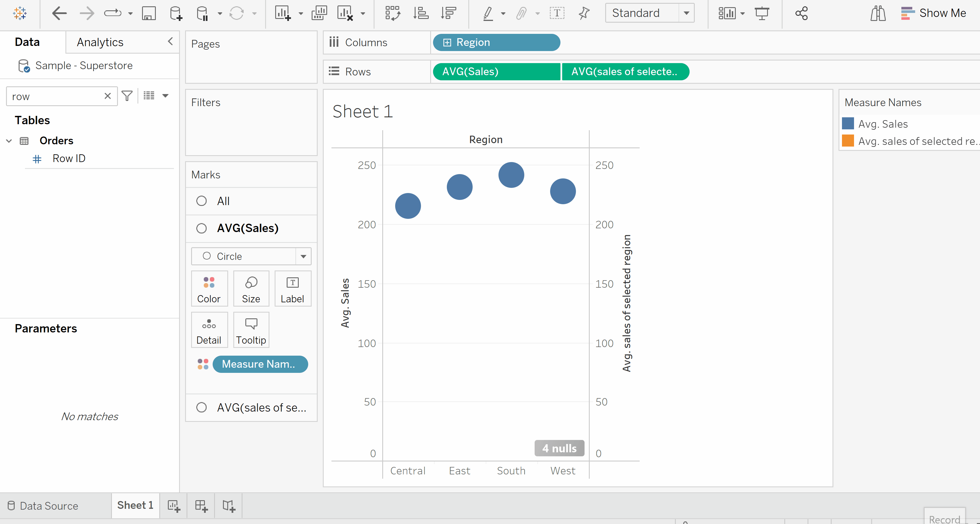The image size is (980, 524).
Task: Select AVG(sales of se... marks card
Action: click(x=261, y=408)
